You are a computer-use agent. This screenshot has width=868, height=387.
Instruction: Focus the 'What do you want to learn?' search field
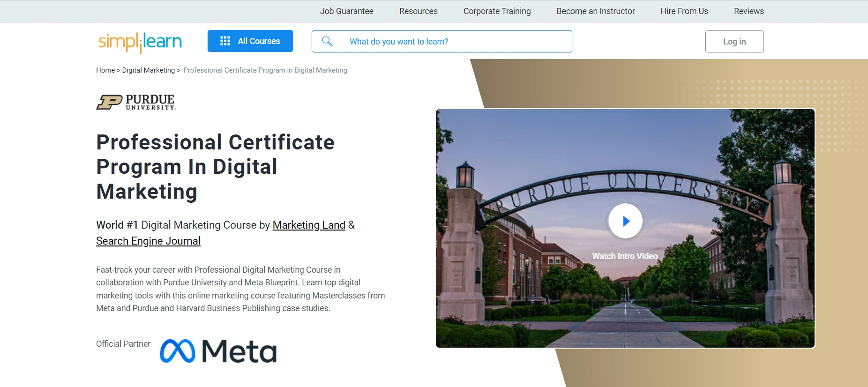[x=441, y=41]
